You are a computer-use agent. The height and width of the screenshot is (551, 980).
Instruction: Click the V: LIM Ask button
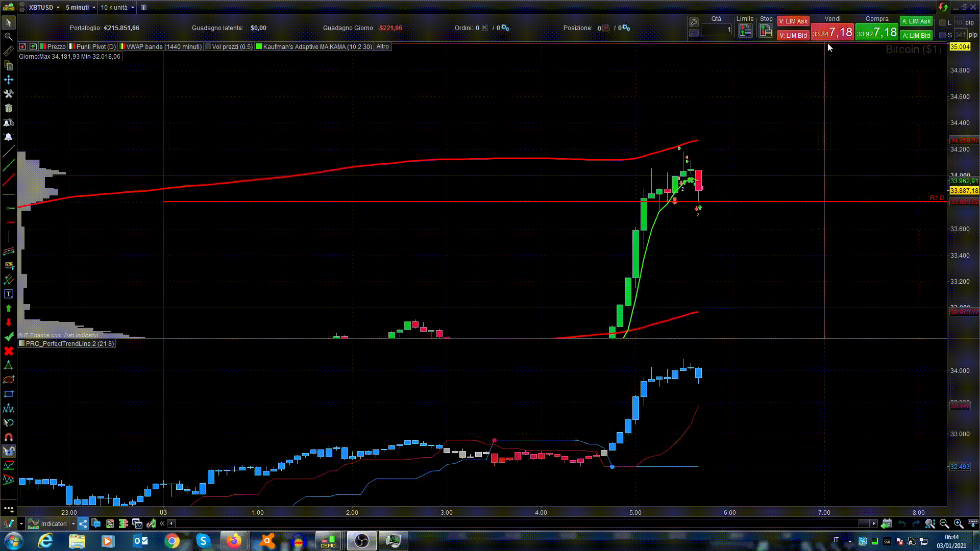click(x=793, y=21)
